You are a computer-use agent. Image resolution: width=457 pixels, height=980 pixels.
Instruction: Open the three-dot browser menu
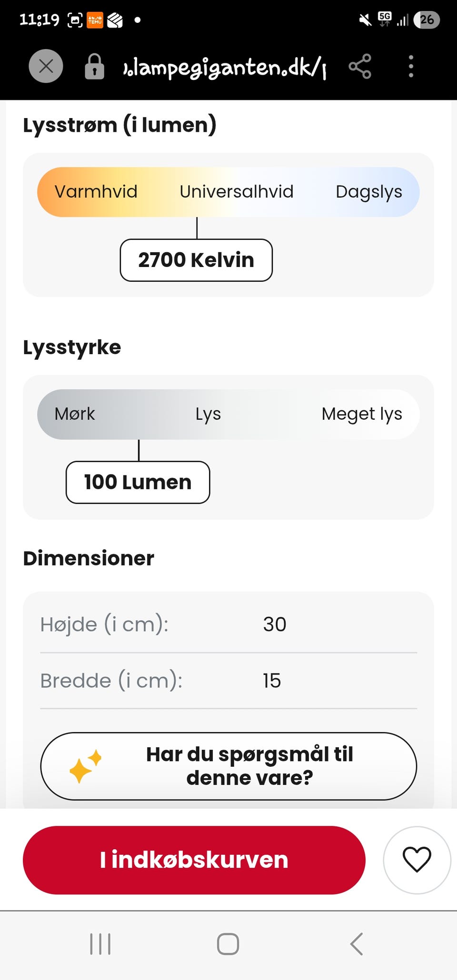click(411, 66)
